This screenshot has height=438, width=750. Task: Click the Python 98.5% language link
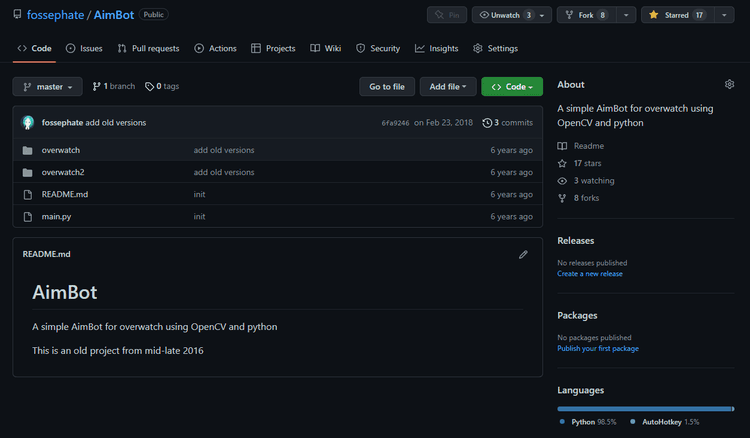click(588, 422)
